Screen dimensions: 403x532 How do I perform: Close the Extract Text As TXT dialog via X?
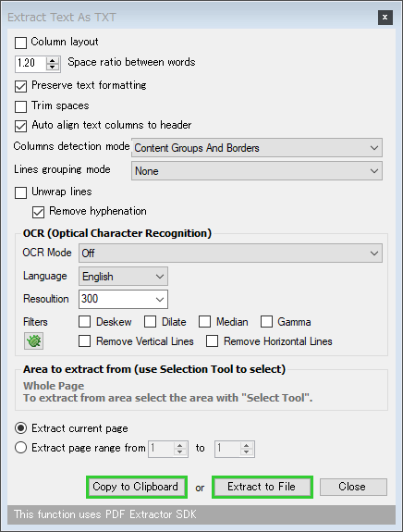385,18
